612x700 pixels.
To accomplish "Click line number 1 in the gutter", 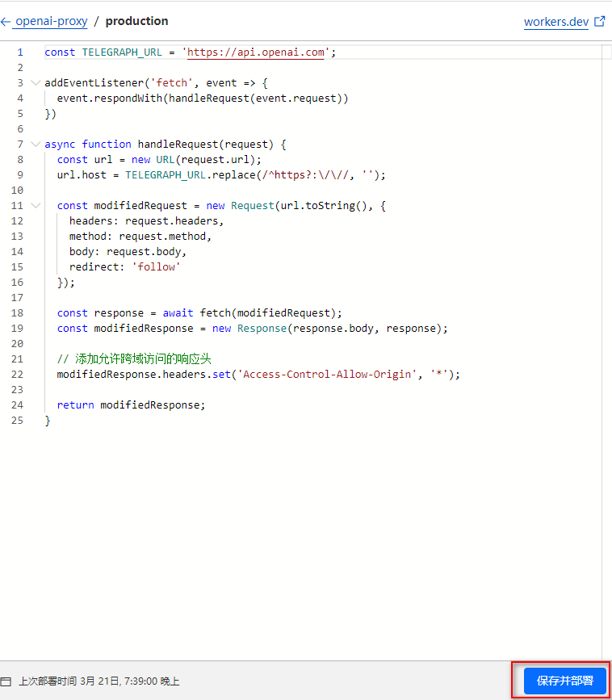I will [x=20, y=52].
